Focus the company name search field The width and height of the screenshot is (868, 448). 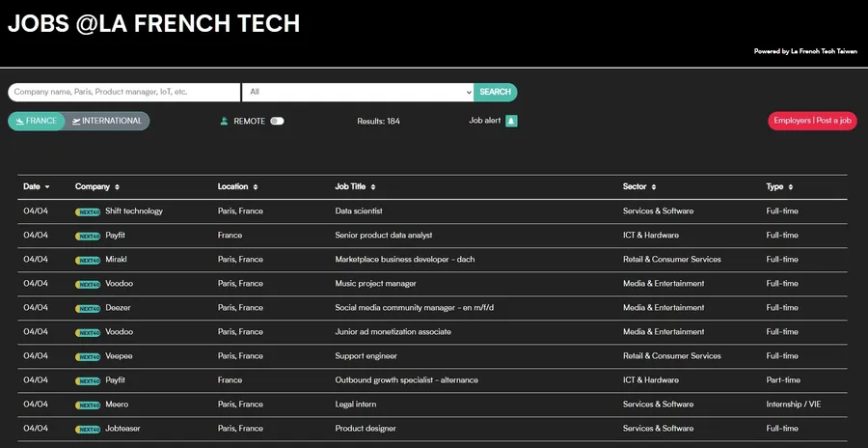124,92
